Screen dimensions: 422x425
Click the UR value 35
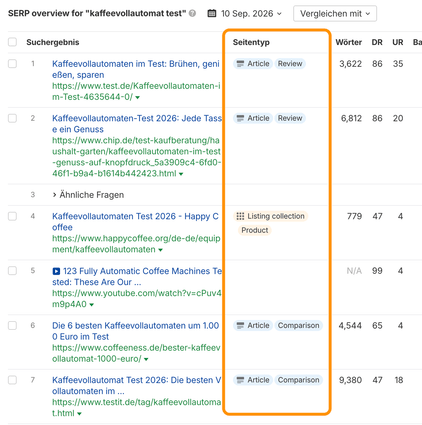tap(398, 64)
